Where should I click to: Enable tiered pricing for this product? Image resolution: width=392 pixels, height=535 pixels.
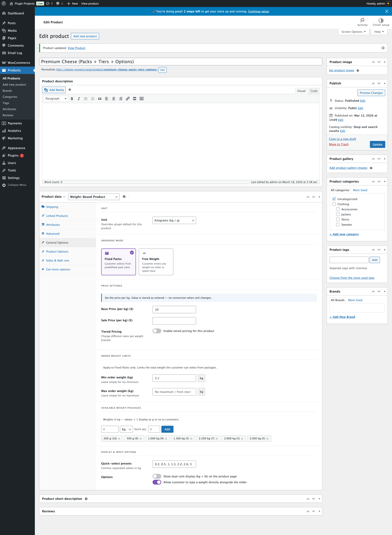point(157,331)
